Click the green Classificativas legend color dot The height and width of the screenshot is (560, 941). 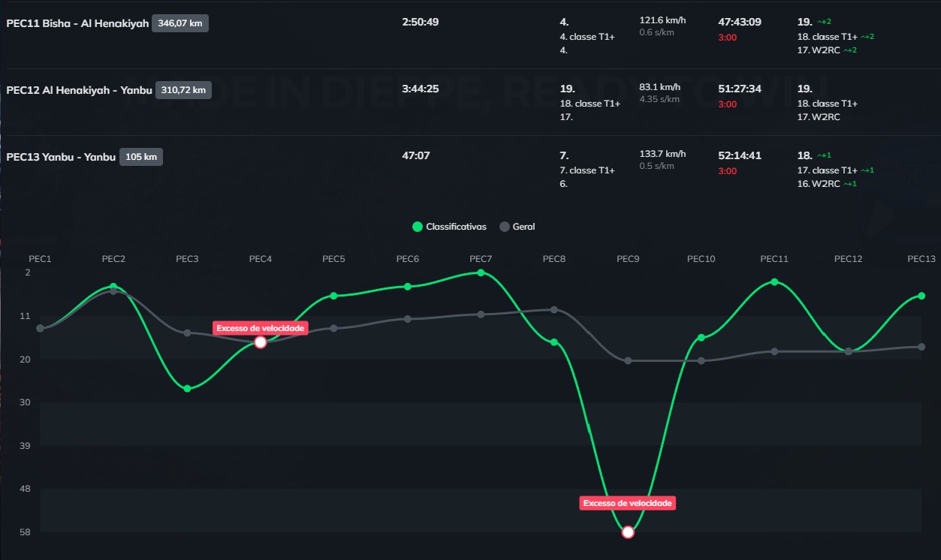tap(418, 227)
